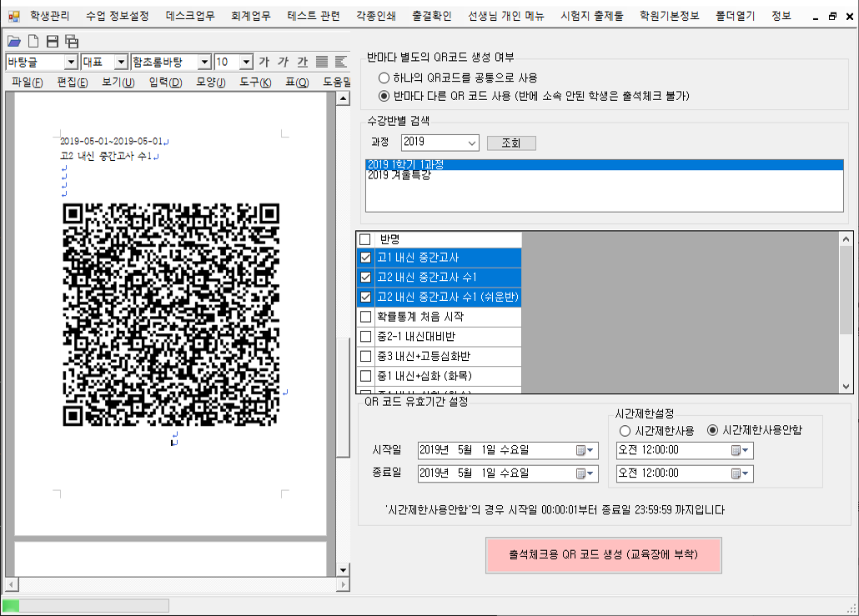The image size is (859, 616).
Task: Click the down arrow of the class list scrollbar
Action: coord(846,386)
